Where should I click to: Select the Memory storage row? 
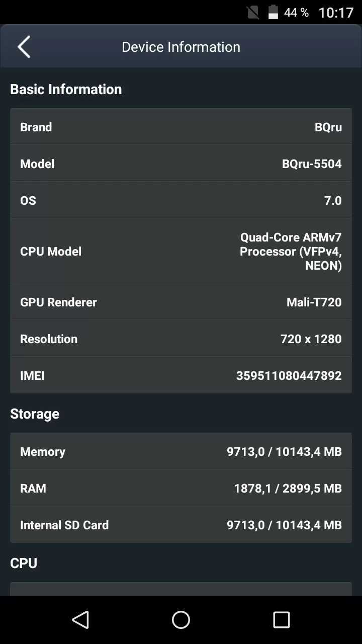click(181, 451)
